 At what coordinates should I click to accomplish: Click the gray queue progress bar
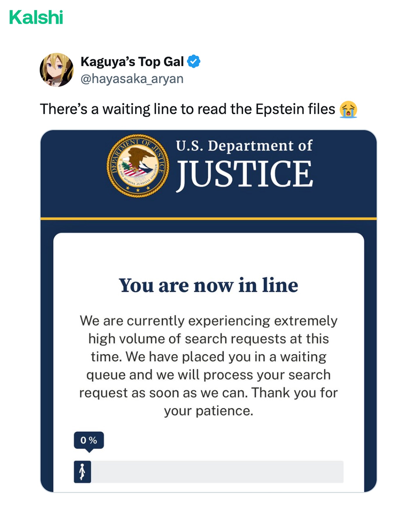(x=217, y=472)
